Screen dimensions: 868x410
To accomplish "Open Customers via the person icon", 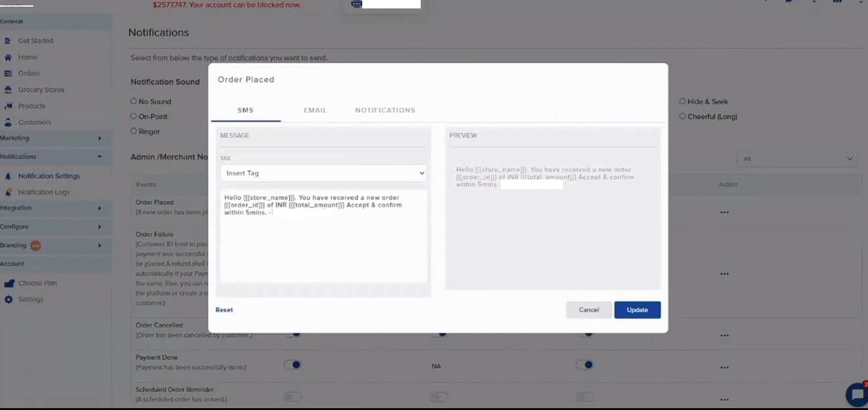I will tap(8, 122).
